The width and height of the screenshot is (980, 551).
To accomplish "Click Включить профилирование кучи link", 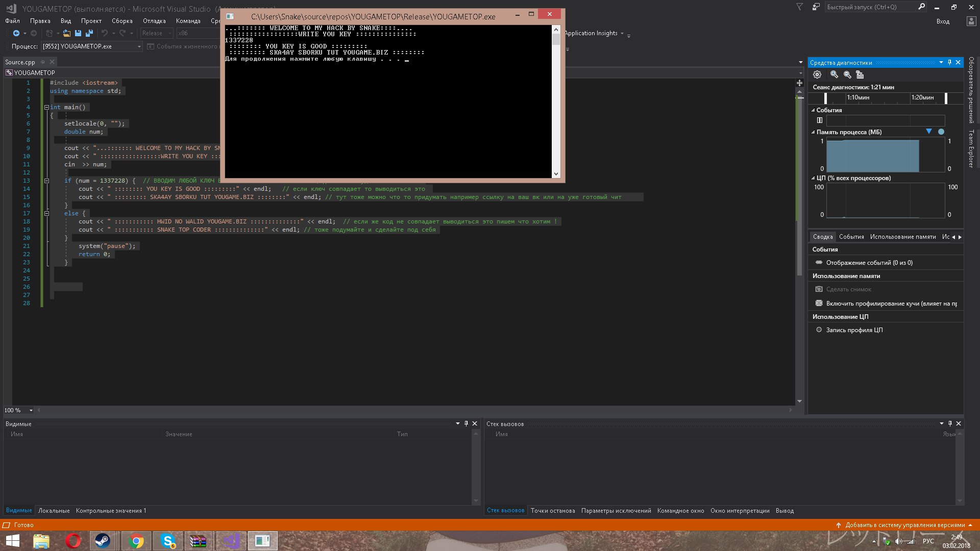I will point(892,304).
